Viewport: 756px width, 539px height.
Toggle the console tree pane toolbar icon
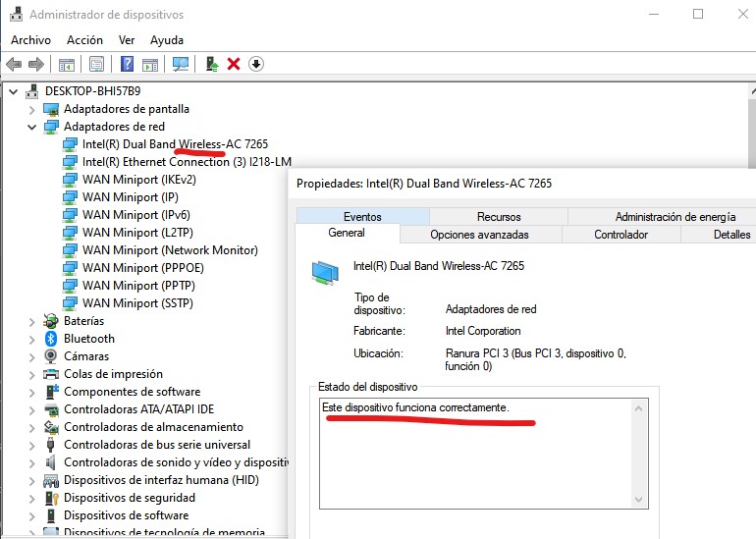click(67, 64)
